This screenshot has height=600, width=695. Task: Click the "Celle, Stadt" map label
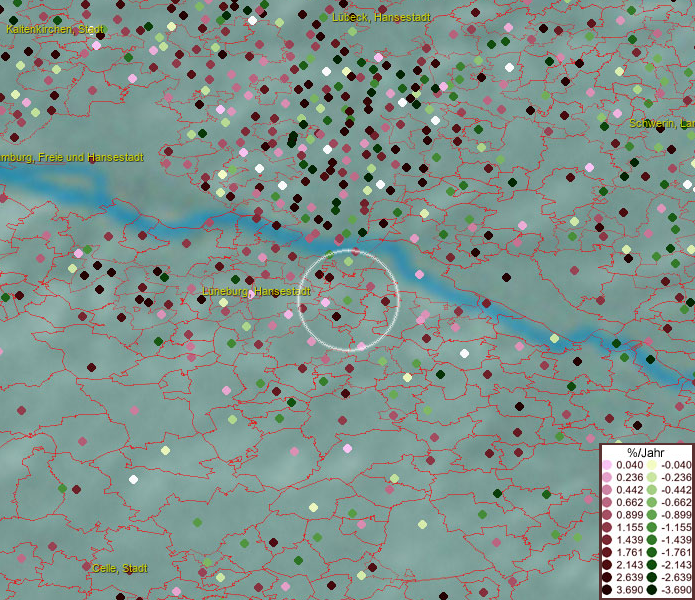coord(120,568)
